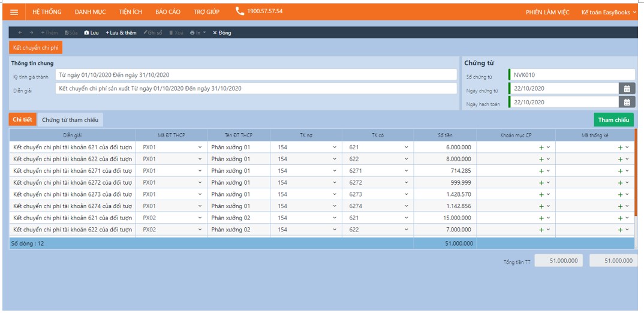Open calendar for Ngày chứng từ

point(627,88)
